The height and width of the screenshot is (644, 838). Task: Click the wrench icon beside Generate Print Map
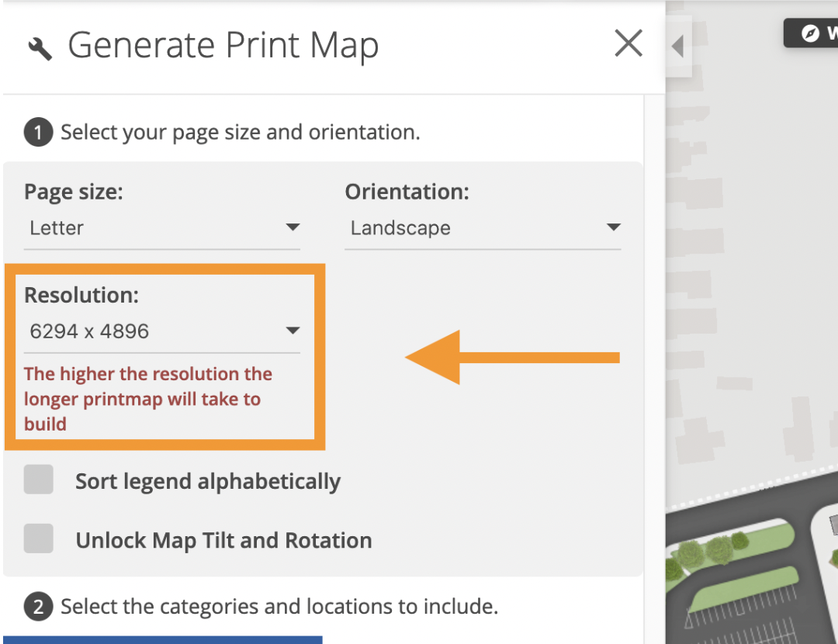tap(40, 49)
